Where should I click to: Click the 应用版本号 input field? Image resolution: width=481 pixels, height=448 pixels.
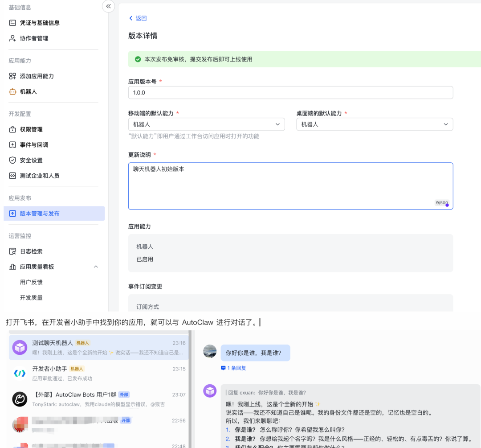(x=290, y=93)
